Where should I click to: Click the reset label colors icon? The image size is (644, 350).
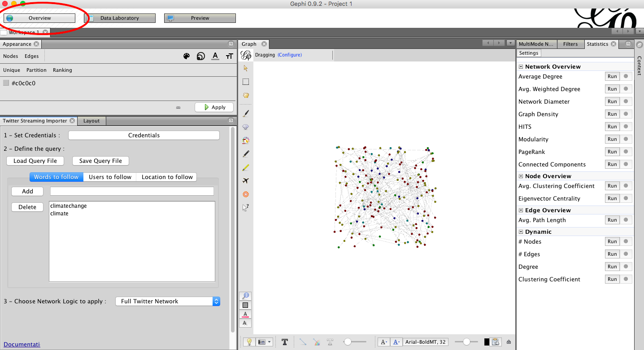[245, 314]
